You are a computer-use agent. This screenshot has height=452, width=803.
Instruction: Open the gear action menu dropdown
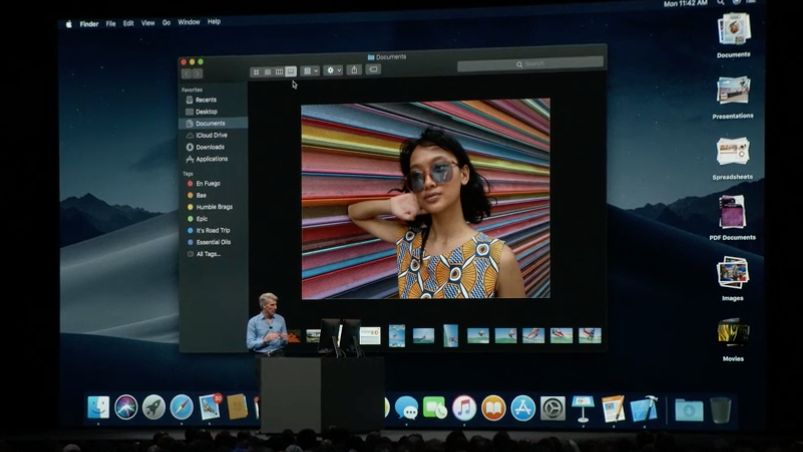click(x=333, y=70)
